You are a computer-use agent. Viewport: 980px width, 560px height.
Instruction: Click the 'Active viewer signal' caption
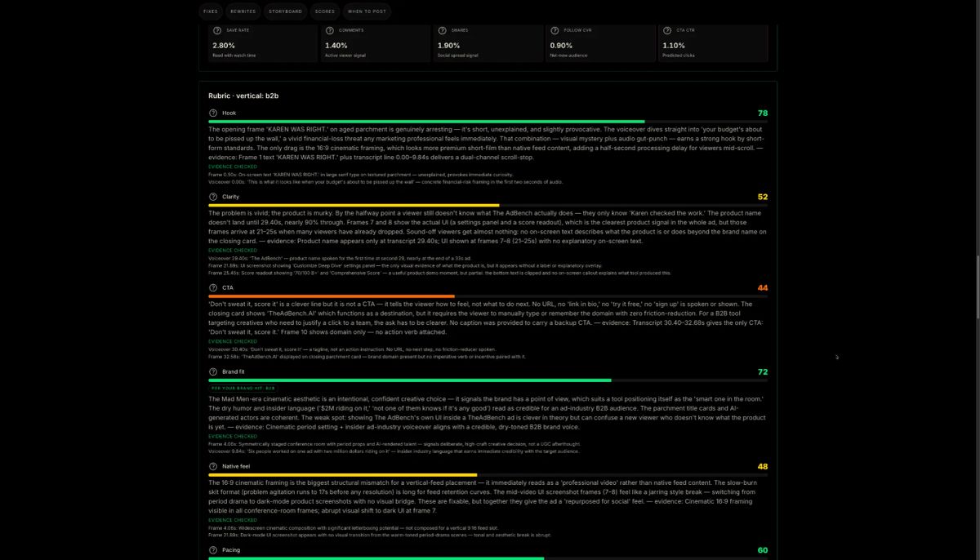[x=347, y=56]
